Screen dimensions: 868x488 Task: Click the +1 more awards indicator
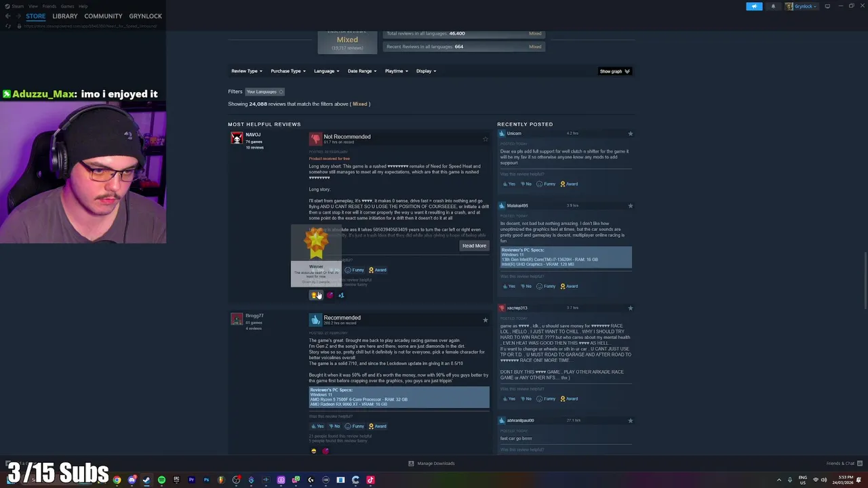(341, 295)
